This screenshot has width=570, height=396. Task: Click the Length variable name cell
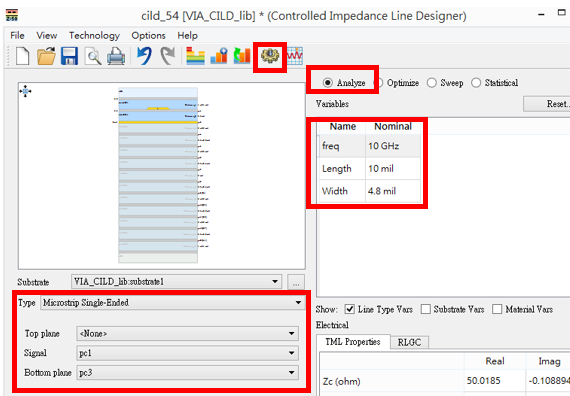click(x=342, y=169)
